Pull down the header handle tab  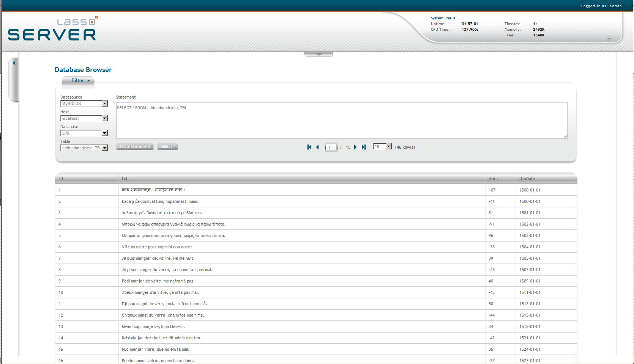pos(319,55)
